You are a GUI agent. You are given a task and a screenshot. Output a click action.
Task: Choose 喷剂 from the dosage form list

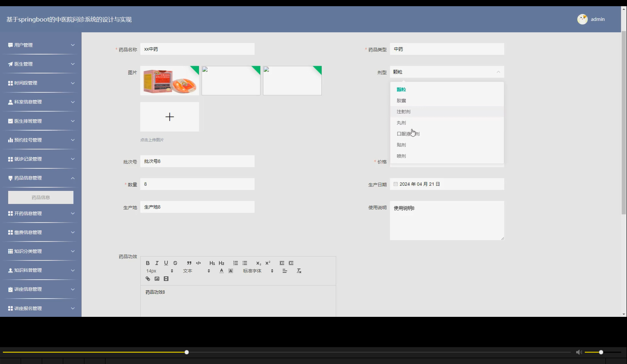coord(447,156)
